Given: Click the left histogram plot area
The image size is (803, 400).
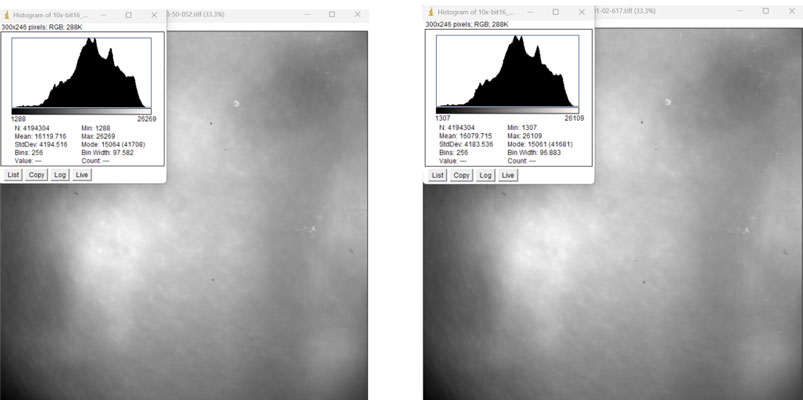Looking at the screenshot, I should pyautogui.click(x=81, y=72).
